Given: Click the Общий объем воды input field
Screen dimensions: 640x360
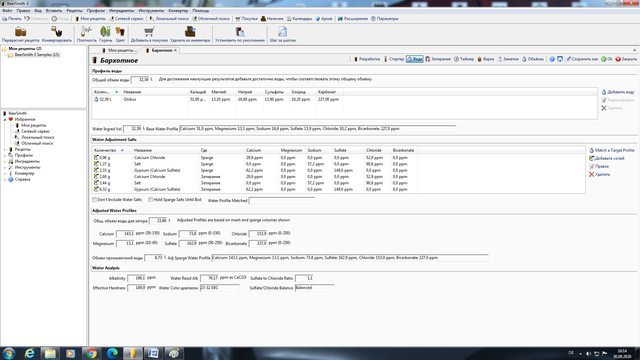Looking at the screenshot, I should click(x=140, y=80).
